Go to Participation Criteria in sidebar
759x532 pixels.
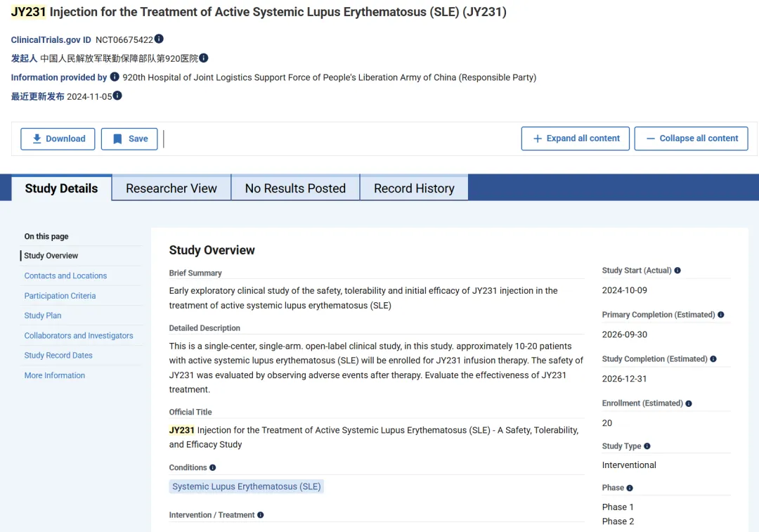click(x=60, y=296)
